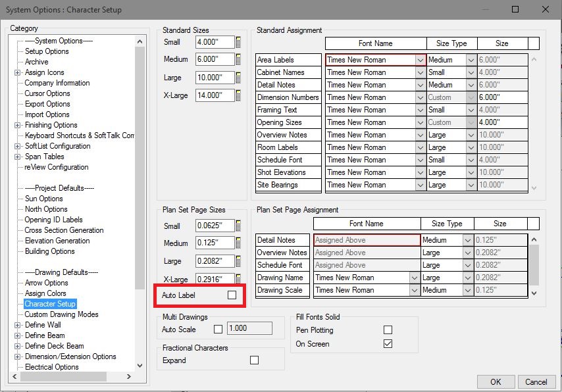562x392 pixels.
Task: Open the Dimension Numbers size type dropdown
Action: (x=473, y=97)
